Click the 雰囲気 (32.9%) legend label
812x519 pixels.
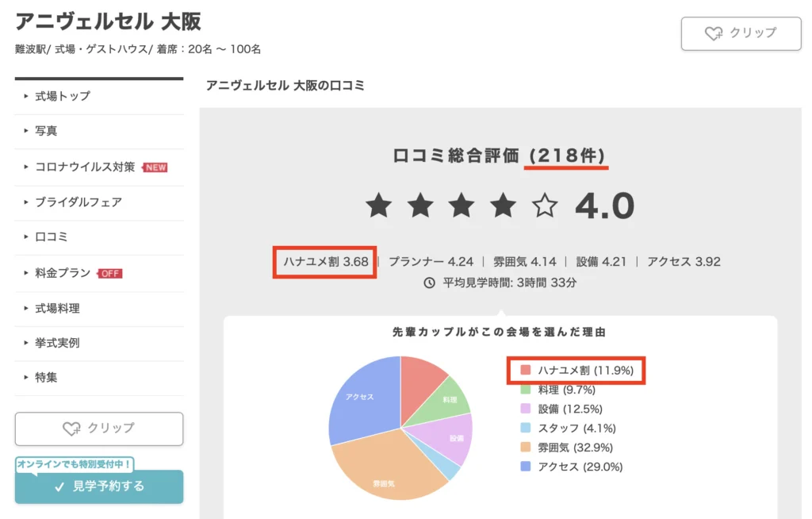(x=575, y=448)
